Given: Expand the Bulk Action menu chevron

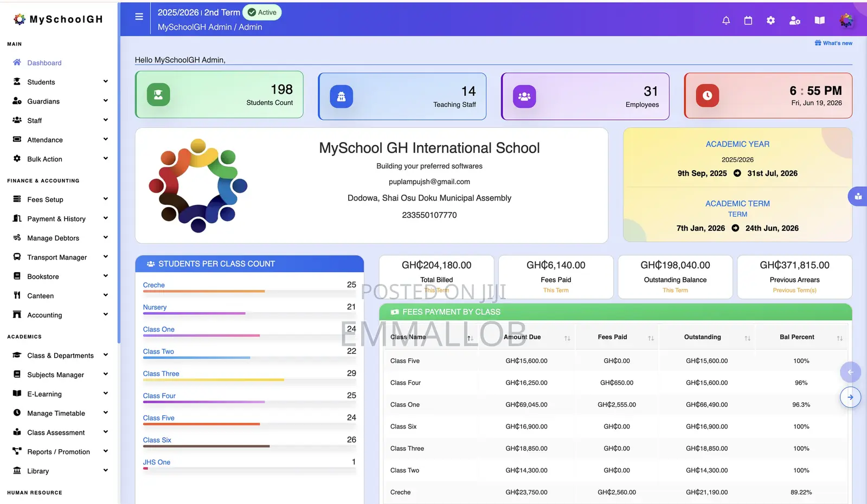Looking at the screenshot, I should [x=105, y=158].
